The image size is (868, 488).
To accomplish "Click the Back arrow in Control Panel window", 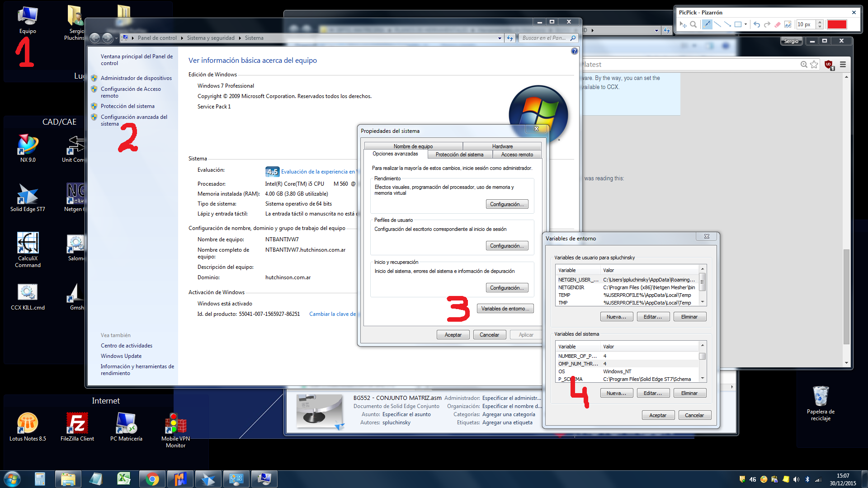I will pyautogui.click(x=94, y=38).
